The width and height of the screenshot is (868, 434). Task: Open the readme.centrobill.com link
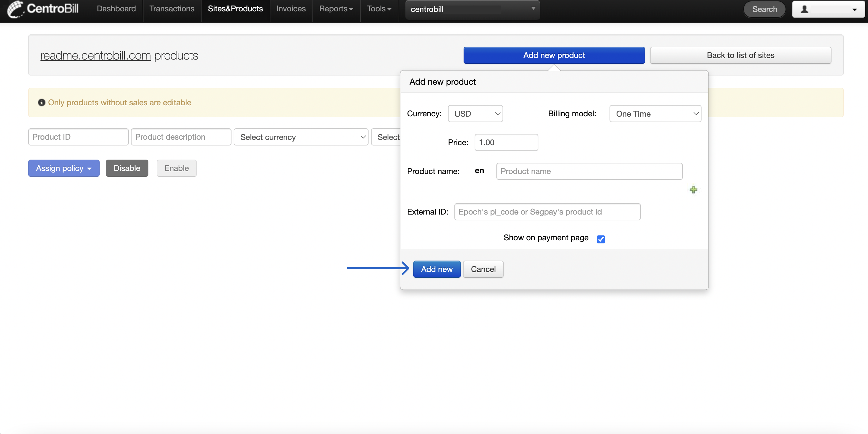click(x=96, y=56)
